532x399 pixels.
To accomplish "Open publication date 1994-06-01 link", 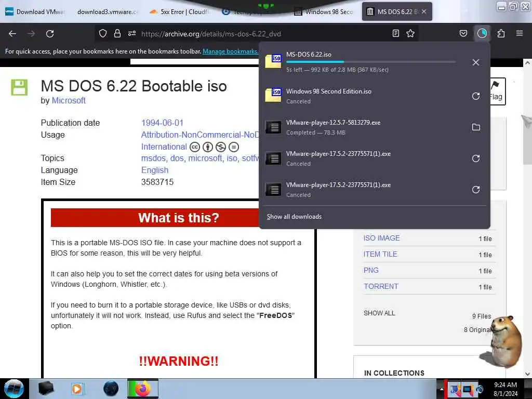I will click(162, 123).
